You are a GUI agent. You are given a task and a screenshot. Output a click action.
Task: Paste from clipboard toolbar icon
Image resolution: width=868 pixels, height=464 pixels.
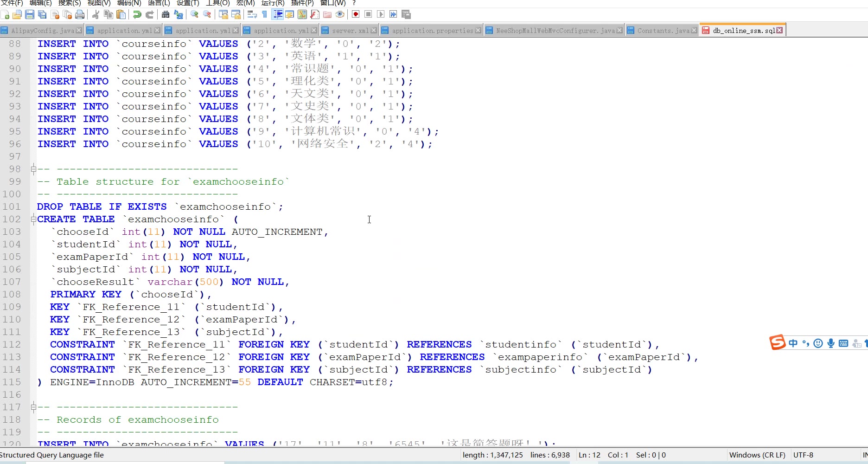point(121,14)
